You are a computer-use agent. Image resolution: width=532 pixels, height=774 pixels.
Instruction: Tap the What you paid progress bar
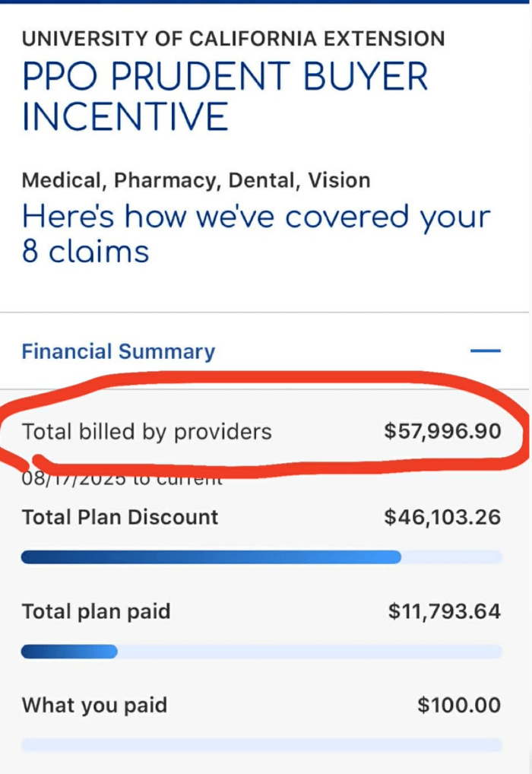click(261, 745)
